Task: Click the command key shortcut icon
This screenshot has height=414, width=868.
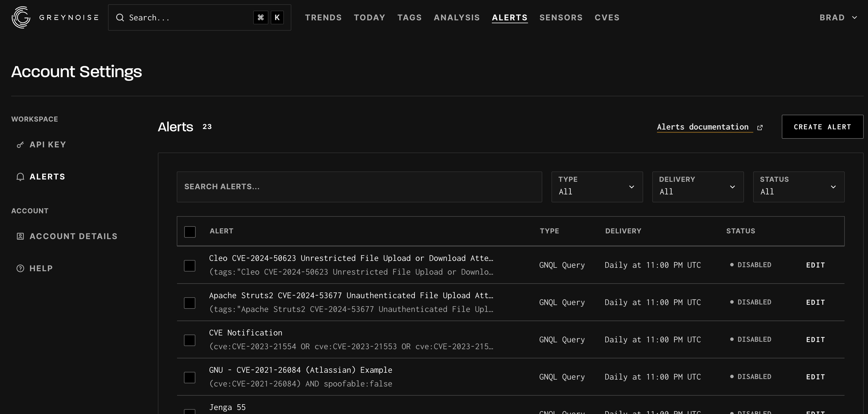Action: [x=260, y=17]
